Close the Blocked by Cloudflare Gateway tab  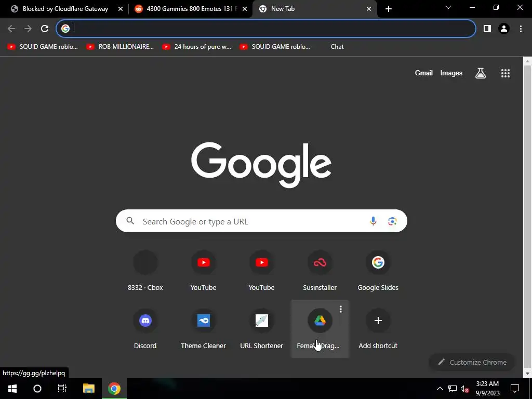[121, 9]
